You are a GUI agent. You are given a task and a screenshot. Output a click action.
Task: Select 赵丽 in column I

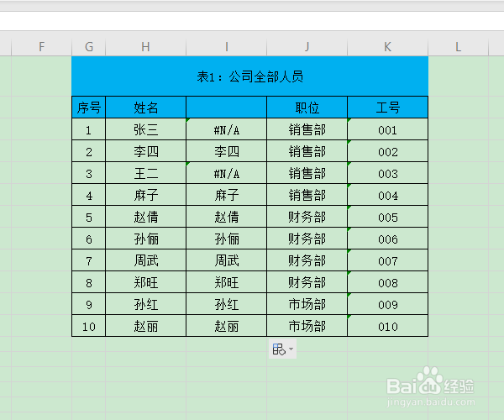coord(227,326)
